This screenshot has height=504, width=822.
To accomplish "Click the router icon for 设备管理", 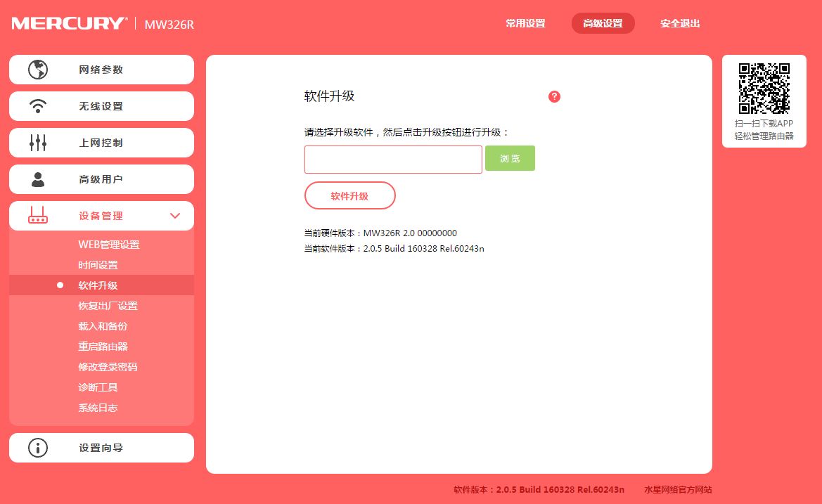I will (38, 215).
